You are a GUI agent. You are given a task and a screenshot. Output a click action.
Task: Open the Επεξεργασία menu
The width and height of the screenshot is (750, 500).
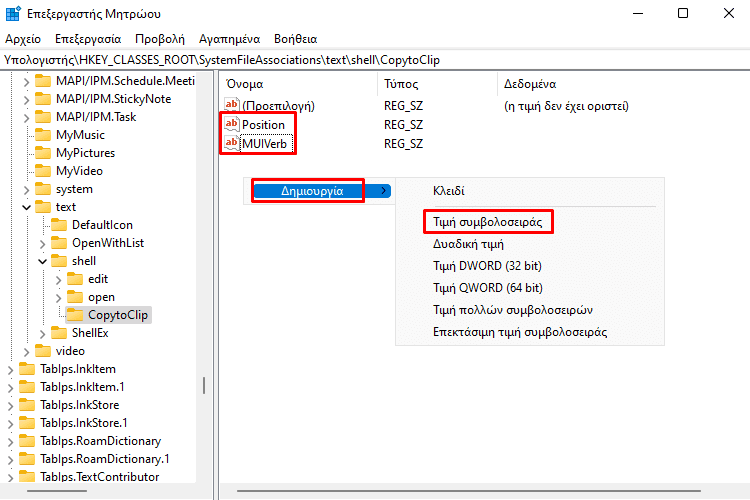[88, 39]
